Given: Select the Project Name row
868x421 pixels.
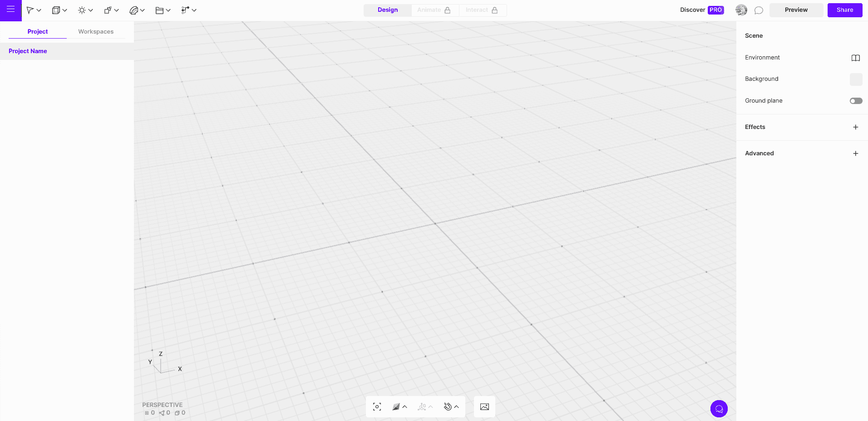Looking at the screenshot, I should (67, 51).
